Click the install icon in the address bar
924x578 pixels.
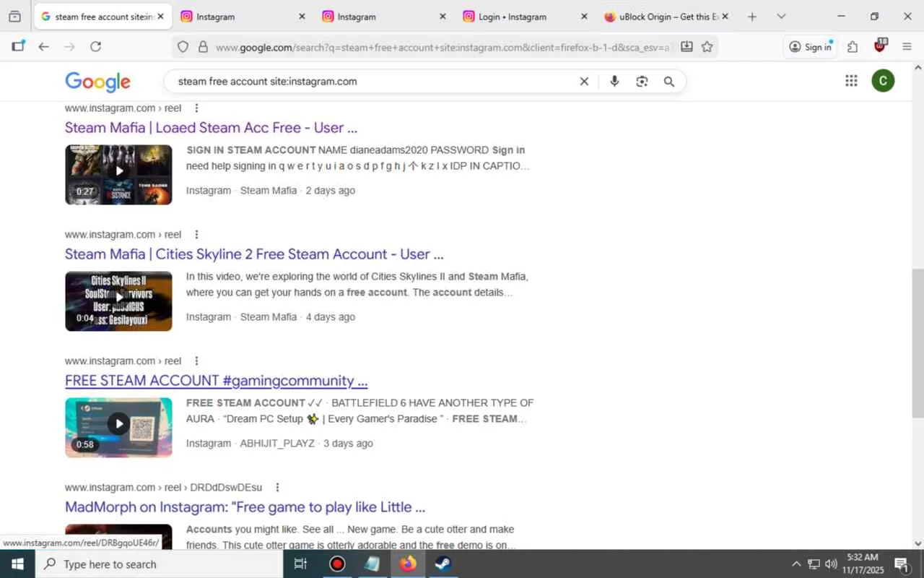point(687,47)
